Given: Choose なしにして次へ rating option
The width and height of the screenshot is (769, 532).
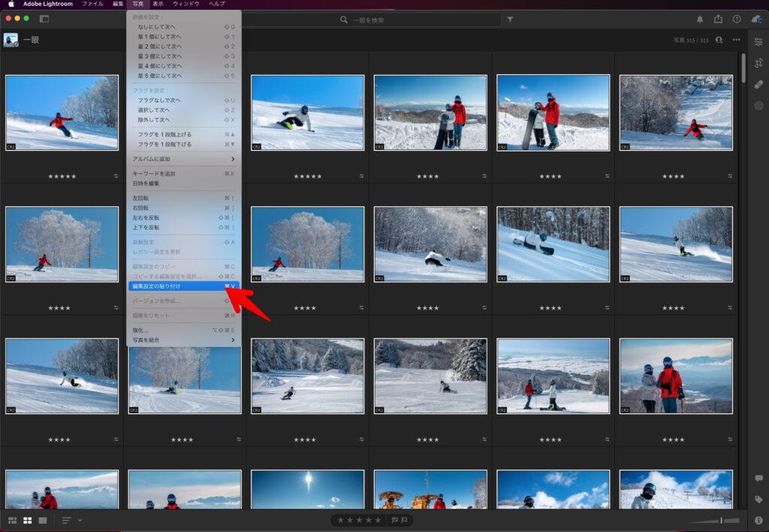Looking at the screenshot, I should coord(183,27).
